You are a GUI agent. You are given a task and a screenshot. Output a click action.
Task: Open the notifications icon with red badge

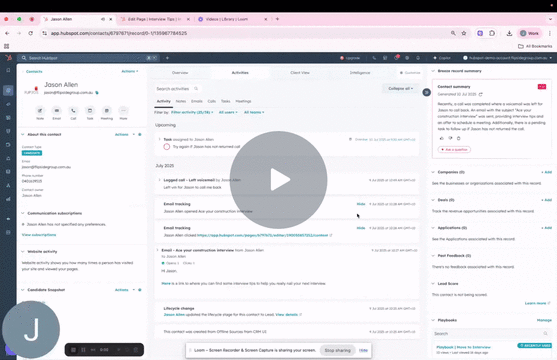396,58
